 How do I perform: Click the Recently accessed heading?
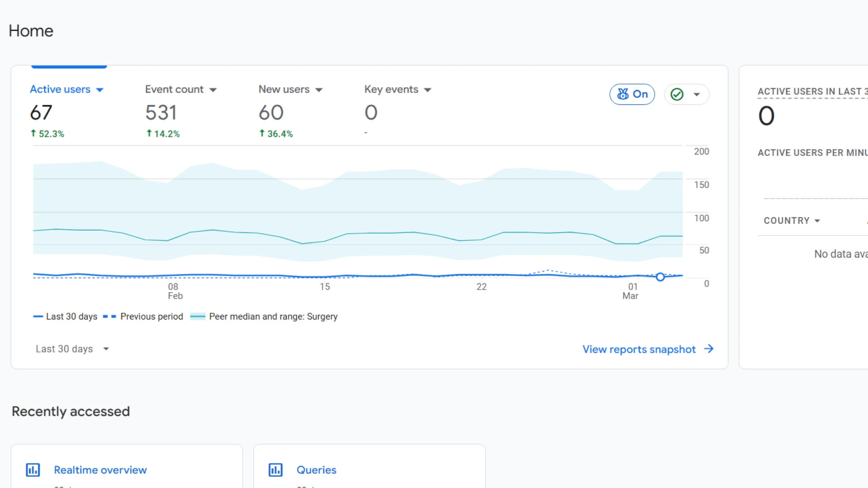pos(71,411)
